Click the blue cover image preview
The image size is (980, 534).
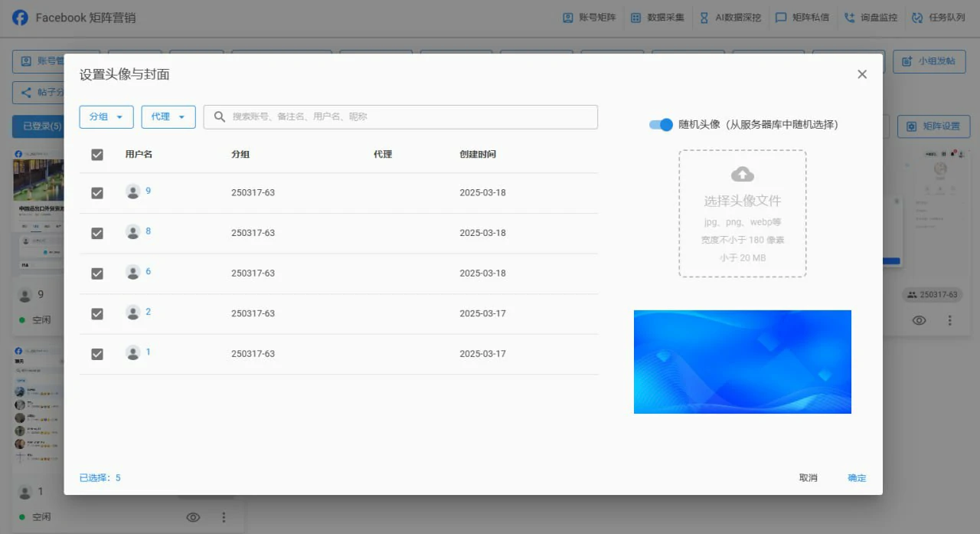pos(742,361)
